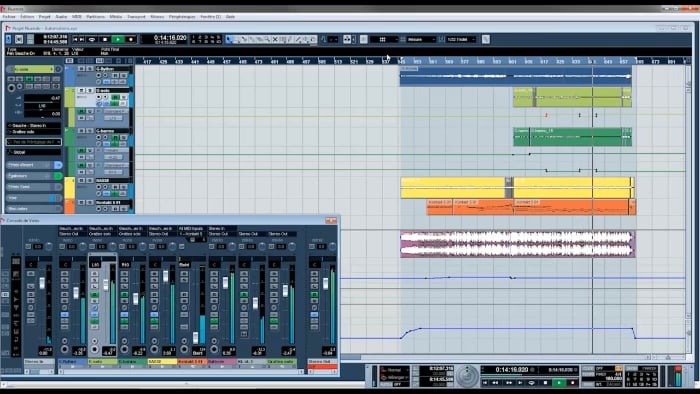Screen dimensions: 700x394
Task: Click the color selector icon in toolbar
Action: click(313, 39)
